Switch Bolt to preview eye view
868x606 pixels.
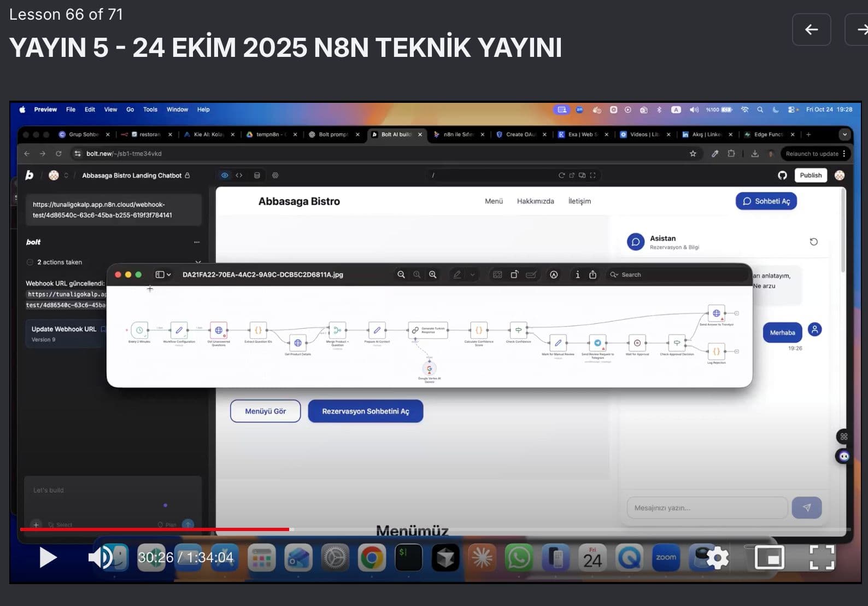click(225, 176)
